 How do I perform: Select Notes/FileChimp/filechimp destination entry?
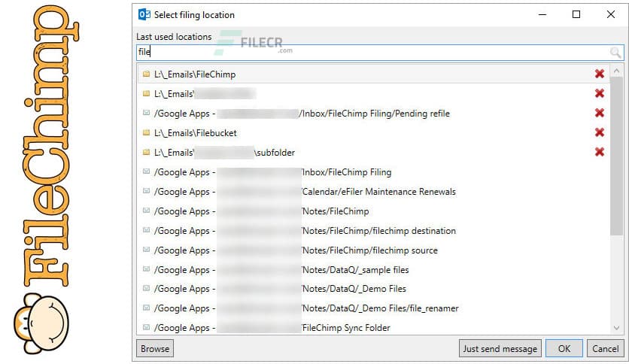(373, 231)
